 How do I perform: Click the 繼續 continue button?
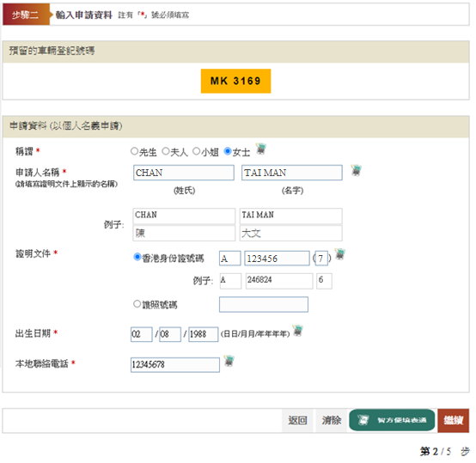[x=454, y=421]
